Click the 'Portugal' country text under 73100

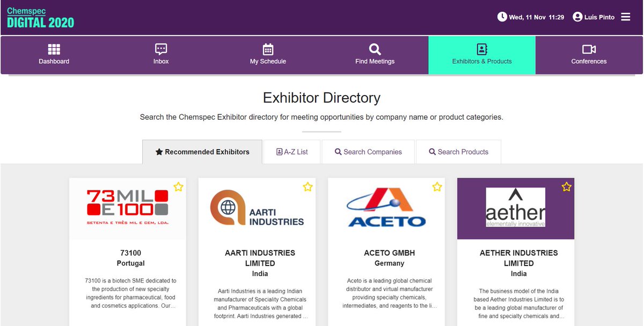tap(131, 263)
